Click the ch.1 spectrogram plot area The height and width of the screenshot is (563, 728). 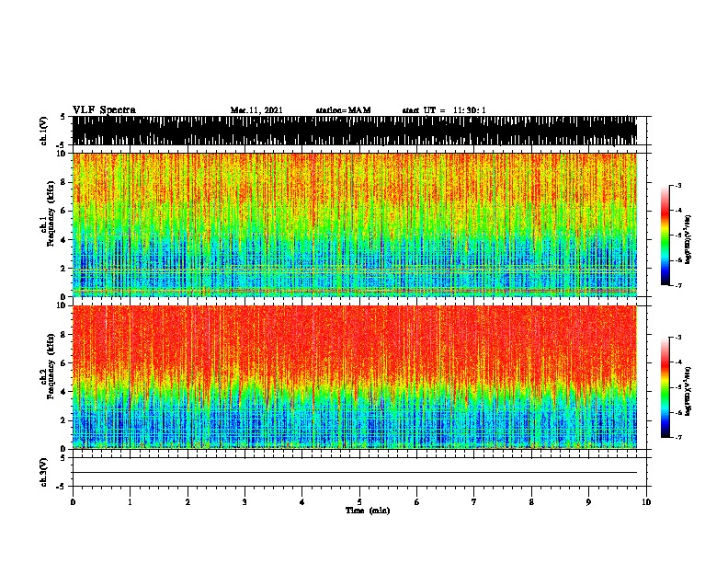pyautogui.click(x=355, y=224)
